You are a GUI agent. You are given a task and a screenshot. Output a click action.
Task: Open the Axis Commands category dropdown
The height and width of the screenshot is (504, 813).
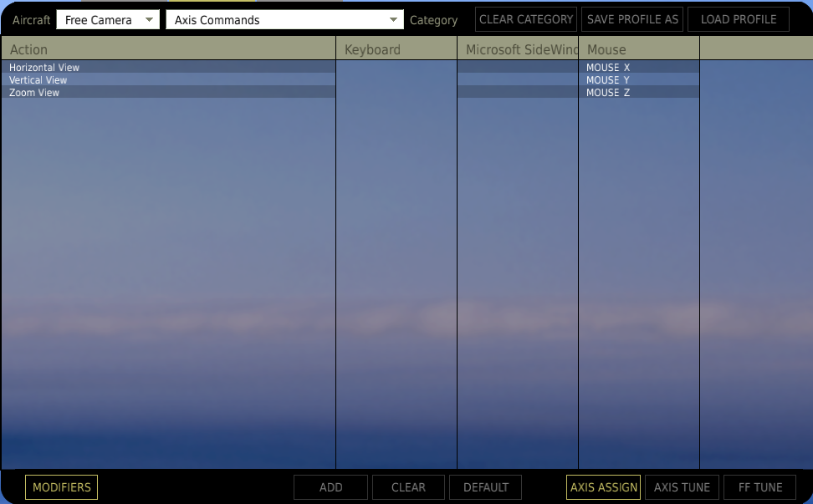pos(284,20)
